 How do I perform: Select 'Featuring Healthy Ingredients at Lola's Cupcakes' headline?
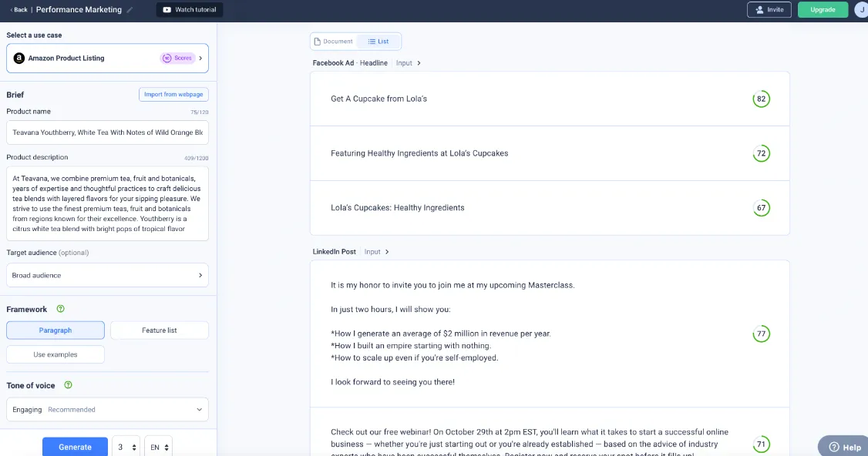pos(419,153)
